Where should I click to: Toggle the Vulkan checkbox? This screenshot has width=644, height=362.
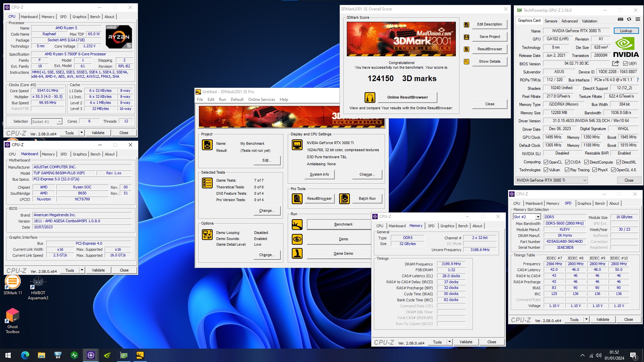[x=546, y=170]
